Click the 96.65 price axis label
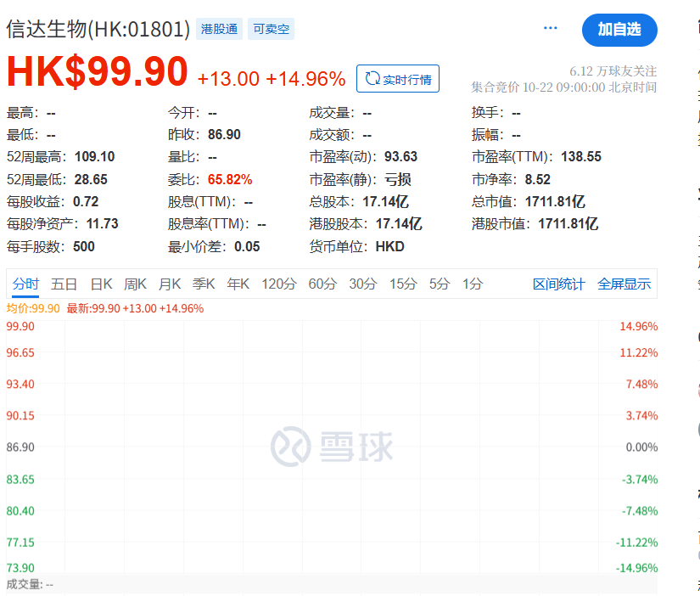Viewport: 700px width, 596px height. (x=20, y=353)
